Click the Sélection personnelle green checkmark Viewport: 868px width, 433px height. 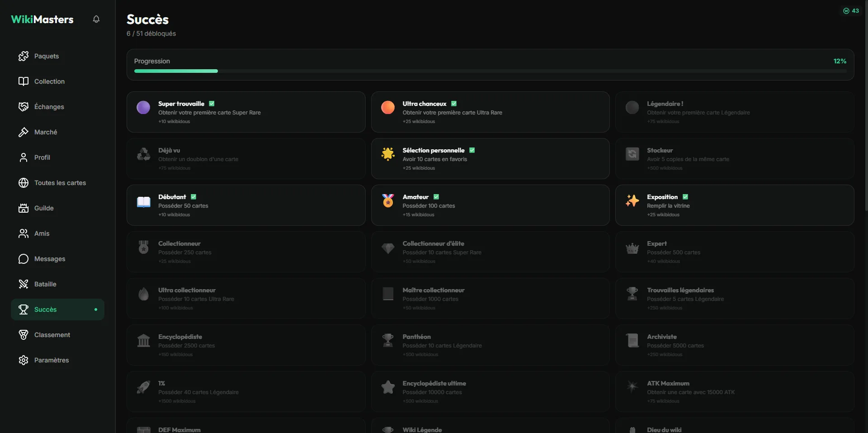[472, 150]
